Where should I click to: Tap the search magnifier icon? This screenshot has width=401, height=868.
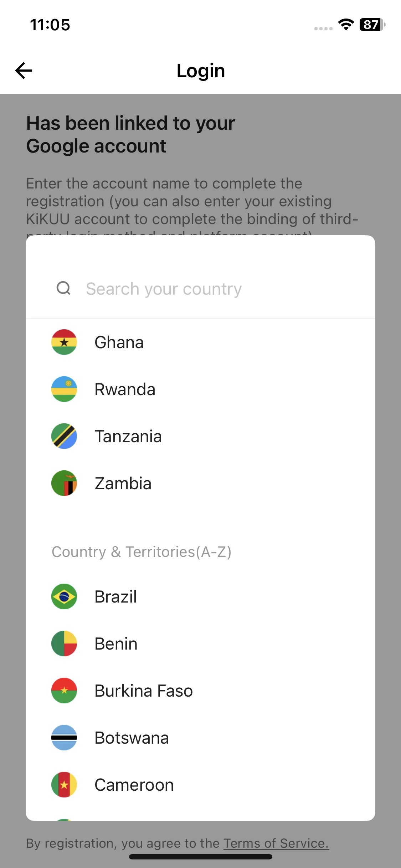[64, 288]
